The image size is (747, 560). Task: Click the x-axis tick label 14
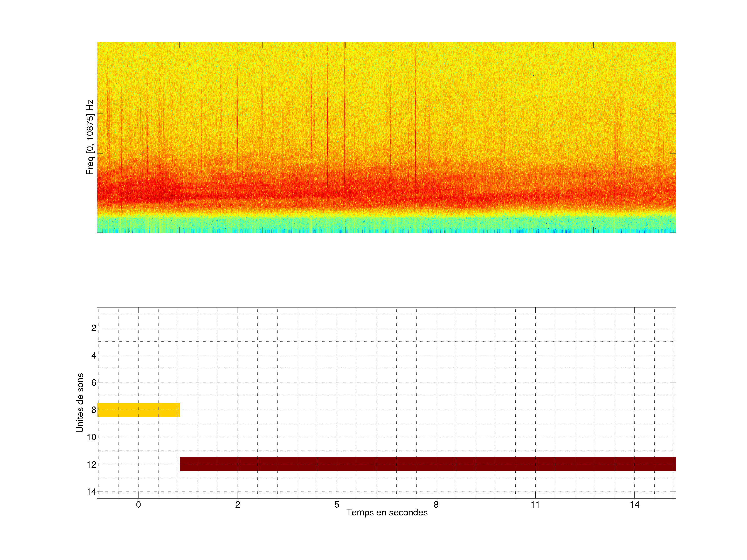634,505
